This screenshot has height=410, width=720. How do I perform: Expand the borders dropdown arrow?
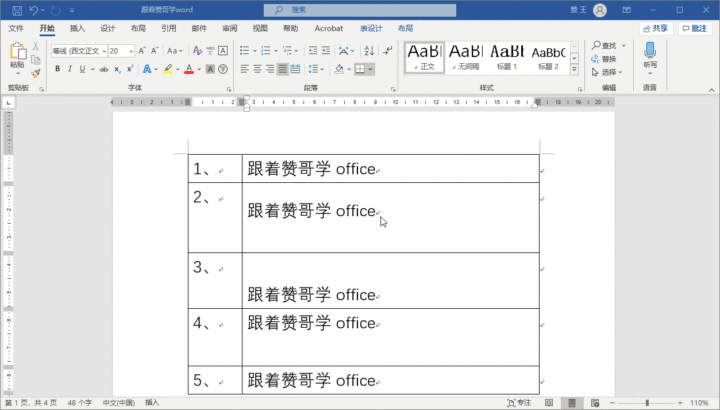[x=370, y=69]
